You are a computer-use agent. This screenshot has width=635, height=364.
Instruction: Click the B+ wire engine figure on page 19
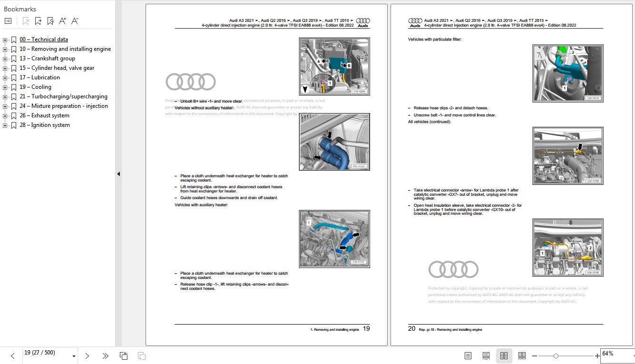coord(334,67)
